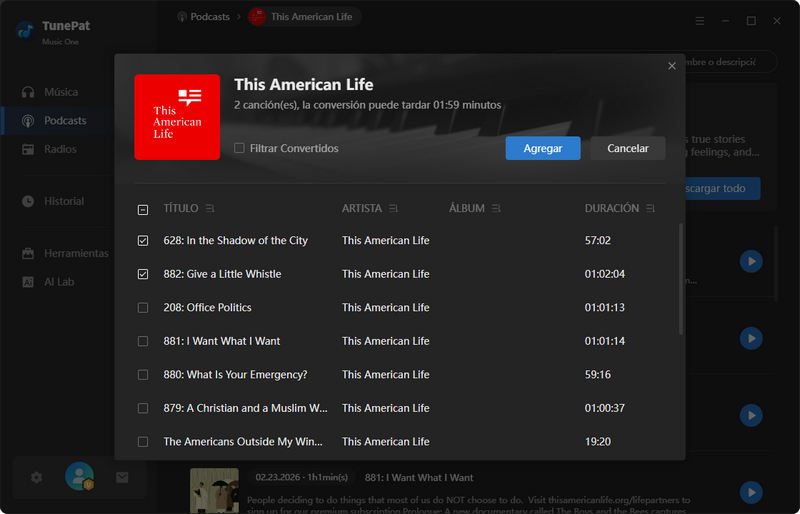800x514 pixels.
Task: Uncheck 628: In the Shadow of the City
Action: (143, 240)
